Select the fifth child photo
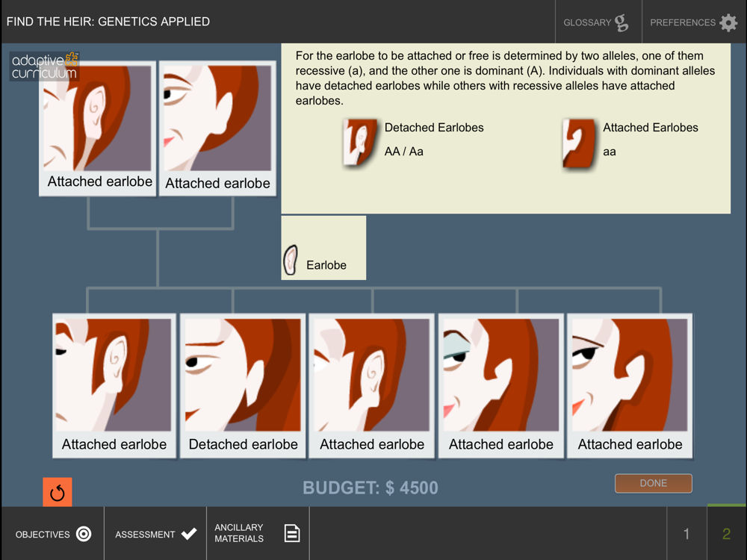This screenshot has height=560, width=747. point(630,386)
